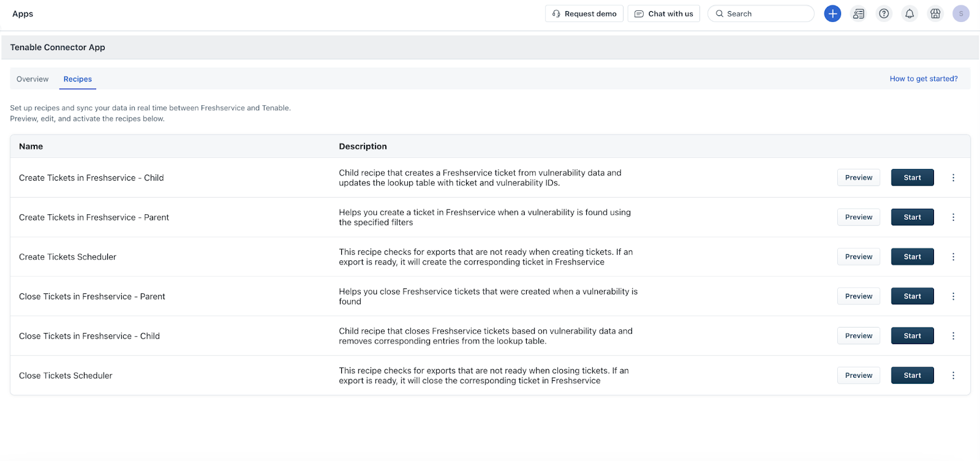This screenshot has width=980, height=461.
Task: Select the Create Tickets Scheduler name
Action: point(67,257)
